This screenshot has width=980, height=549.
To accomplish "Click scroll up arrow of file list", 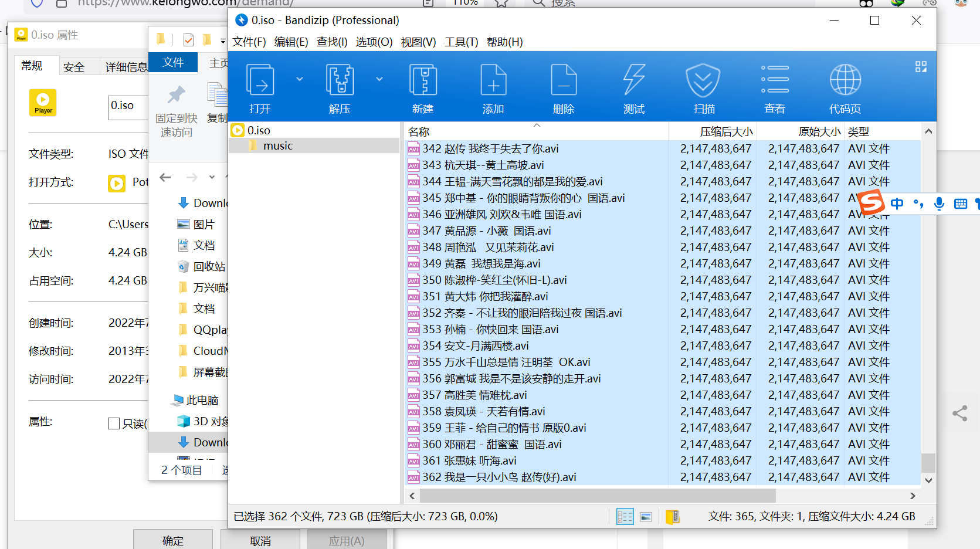I will (928, 131).
